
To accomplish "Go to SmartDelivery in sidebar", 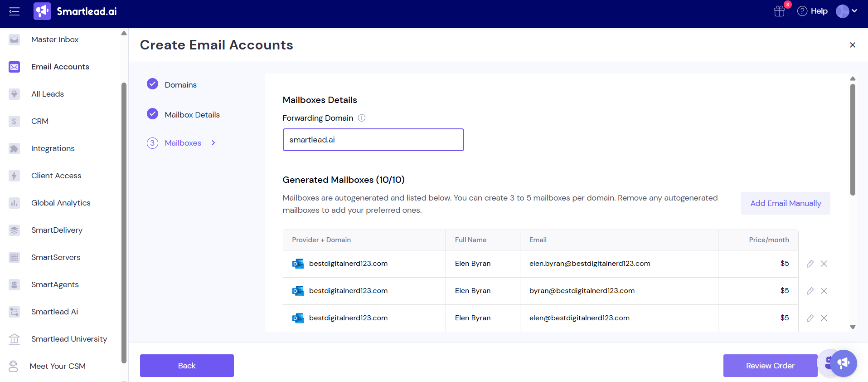I will (57, 230).
